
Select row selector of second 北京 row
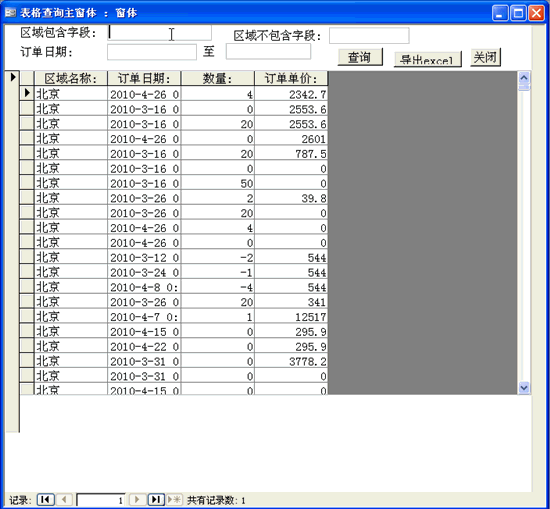point(27,108)
